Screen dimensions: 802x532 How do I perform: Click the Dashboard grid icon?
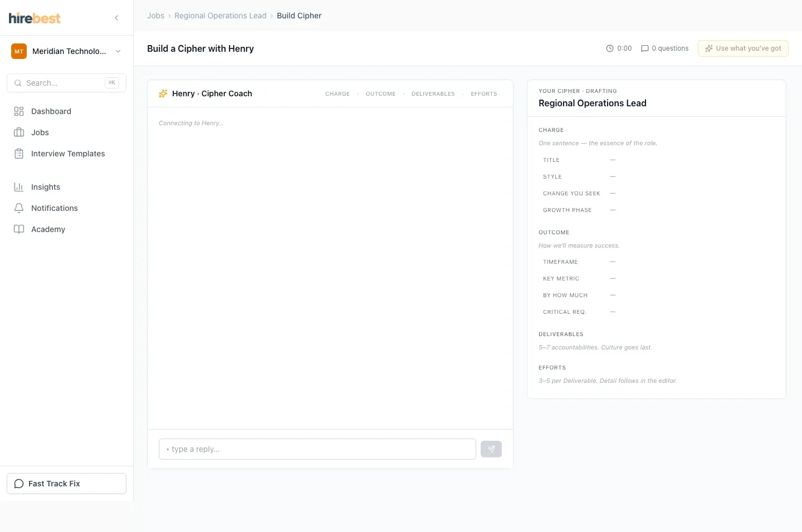pyautogui.click(x=19, y=111)
